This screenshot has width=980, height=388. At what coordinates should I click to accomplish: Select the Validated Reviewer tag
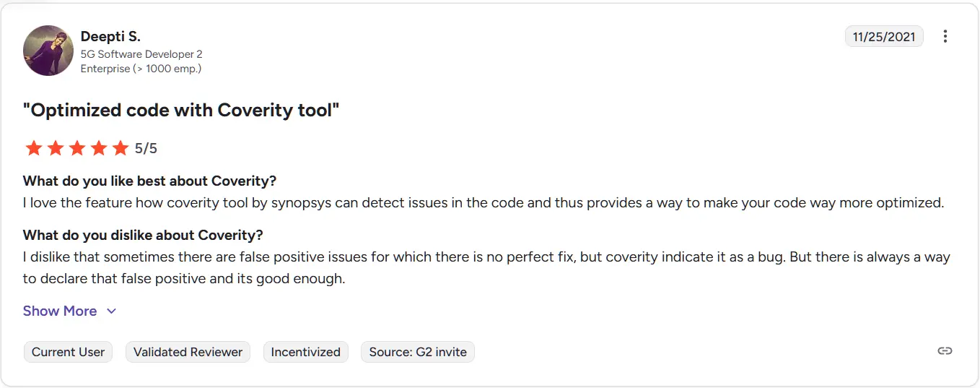click(x=188, y=352)
